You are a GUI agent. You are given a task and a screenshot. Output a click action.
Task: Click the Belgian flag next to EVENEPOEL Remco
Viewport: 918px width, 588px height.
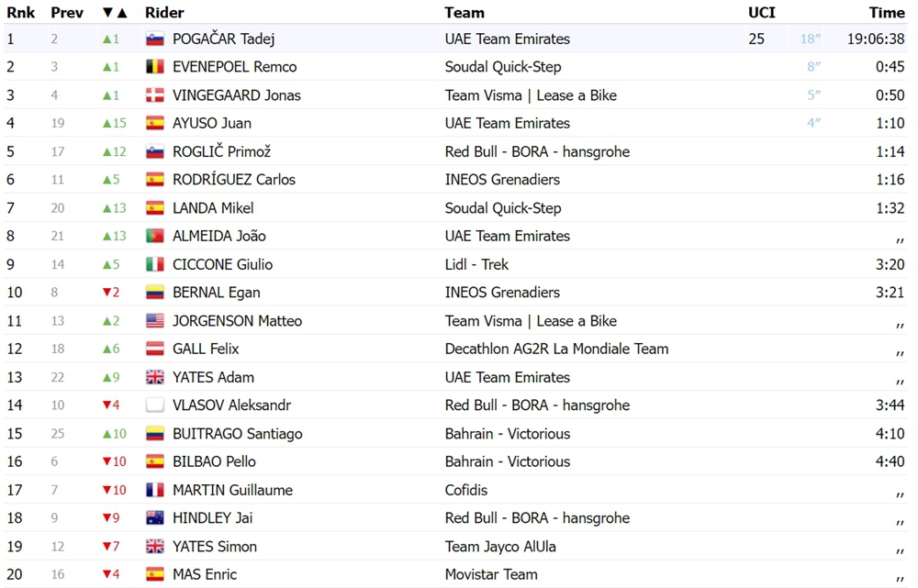(x=154, y=67)
